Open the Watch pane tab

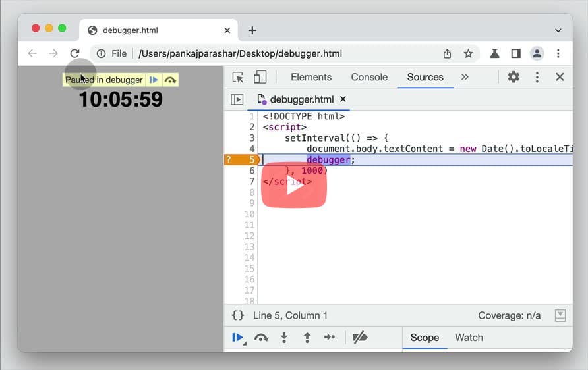(x=469, y=338)
